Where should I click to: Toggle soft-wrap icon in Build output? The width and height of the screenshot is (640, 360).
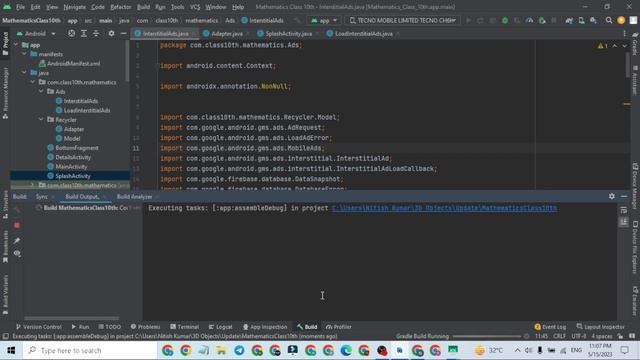coord(623,210)
